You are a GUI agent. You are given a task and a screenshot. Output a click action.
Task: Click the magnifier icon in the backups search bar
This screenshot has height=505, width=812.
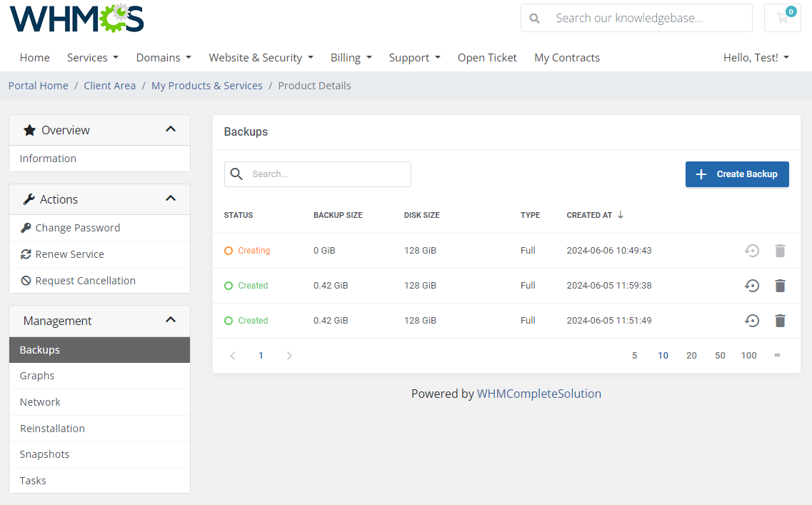click(x=236, y=174)
